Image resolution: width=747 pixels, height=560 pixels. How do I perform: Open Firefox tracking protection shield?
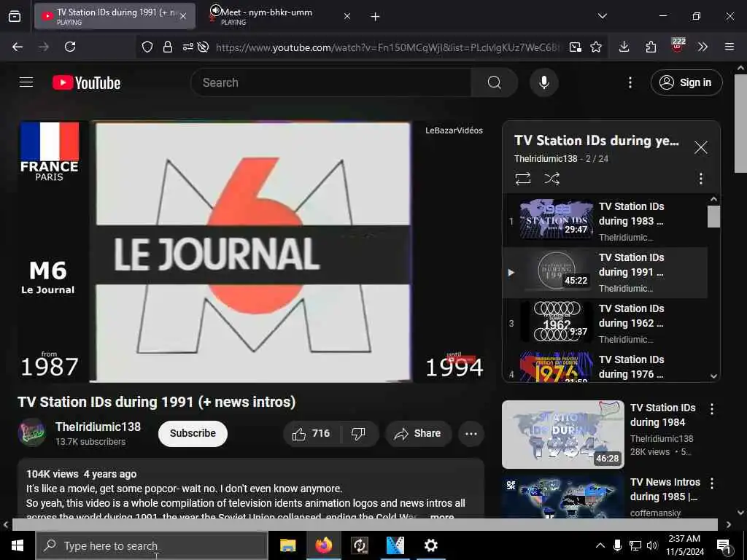(x=147, y=47)
